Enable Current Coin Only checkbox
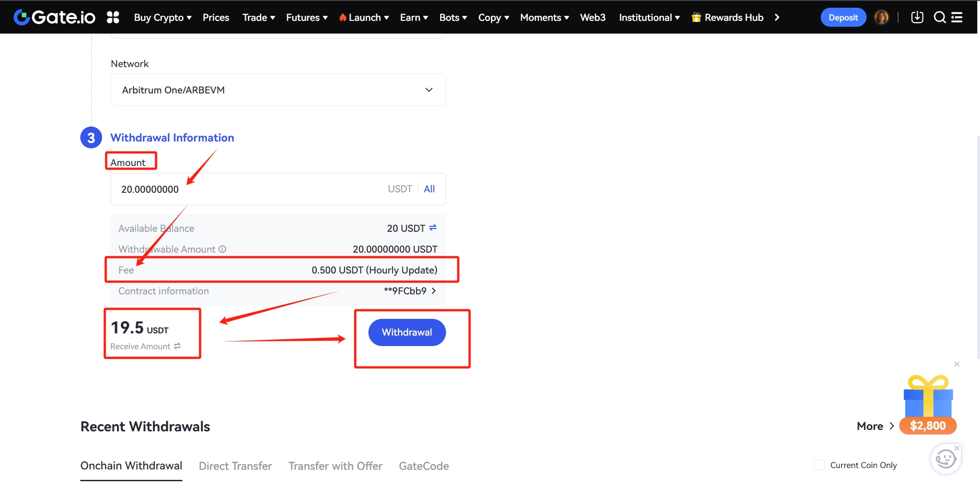Viewport: 980px width, 498px height. [x=819, y=465]
